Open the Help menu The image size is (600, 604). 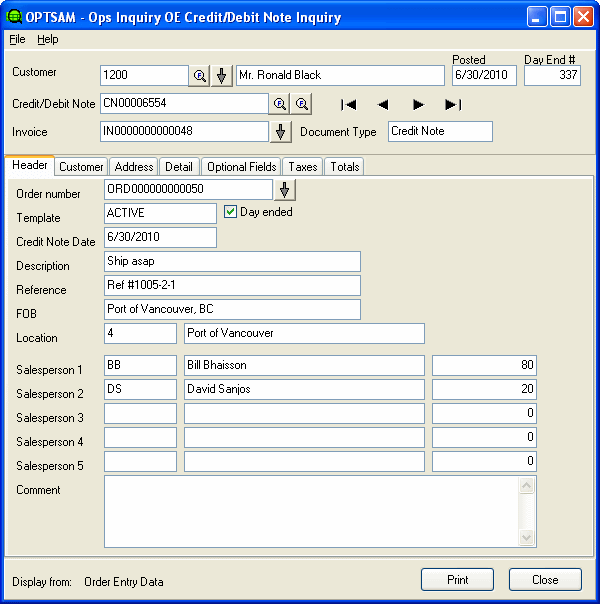pos(48,39)
